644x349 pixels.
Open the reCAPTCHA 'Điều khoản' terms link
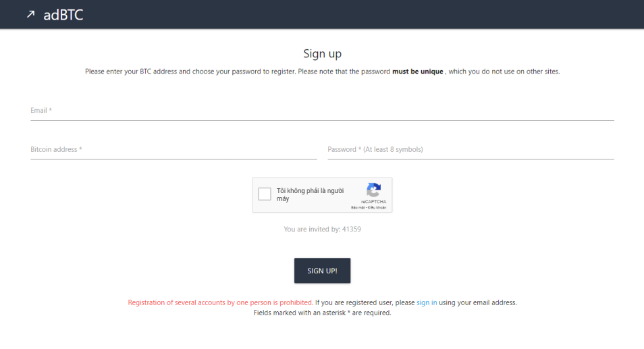point(377,208)
